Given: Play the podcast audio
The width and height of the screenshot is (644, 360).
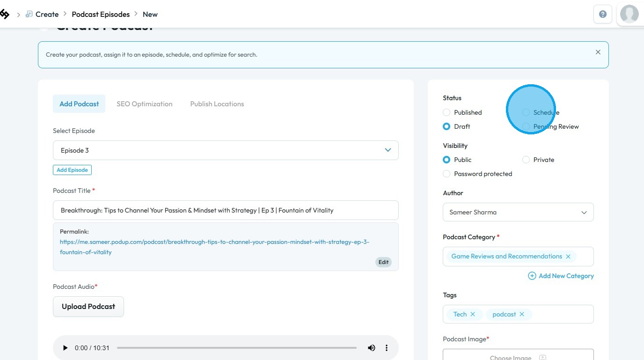Looking at the screenshot, I should point(66,348).
